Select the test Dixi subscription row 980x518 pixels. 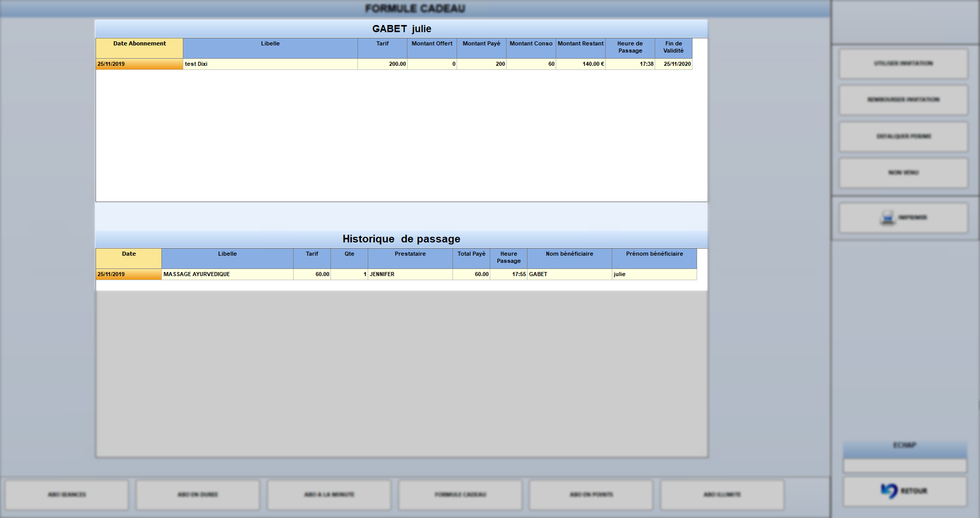pos(394,64)
